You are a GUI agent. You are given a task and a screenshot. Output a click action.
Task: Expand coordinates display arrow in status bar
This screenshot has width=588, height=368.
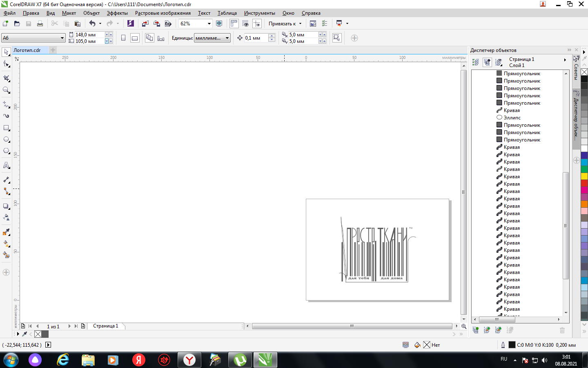pyautogui.click(x=48, y=345)
